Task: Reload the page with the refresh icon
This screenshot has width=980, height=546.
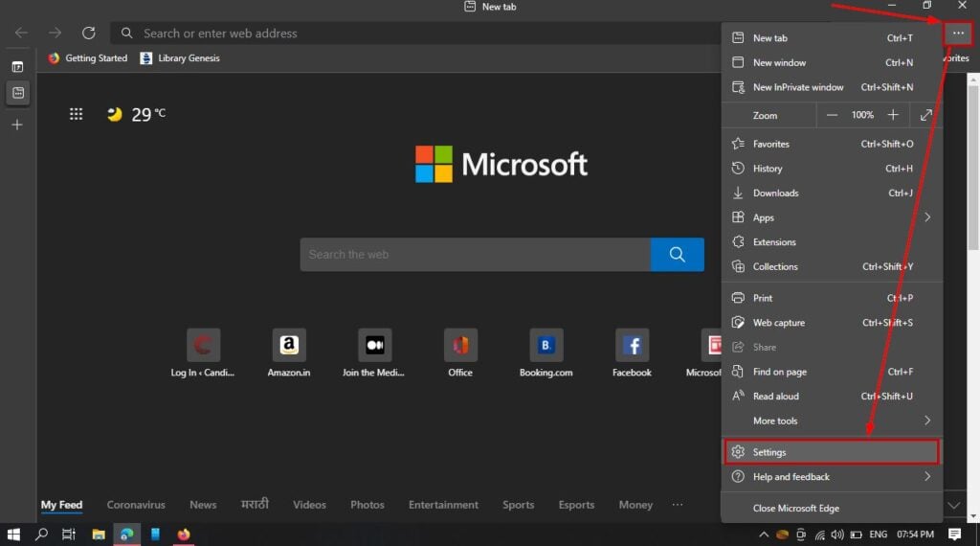Action: pyautogui.click(x=89, y=34)
